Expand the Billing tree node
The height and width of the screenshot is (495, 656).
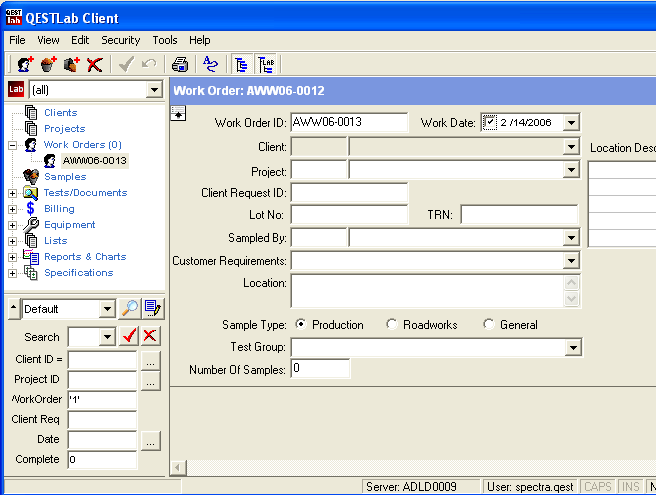[13, 209]
